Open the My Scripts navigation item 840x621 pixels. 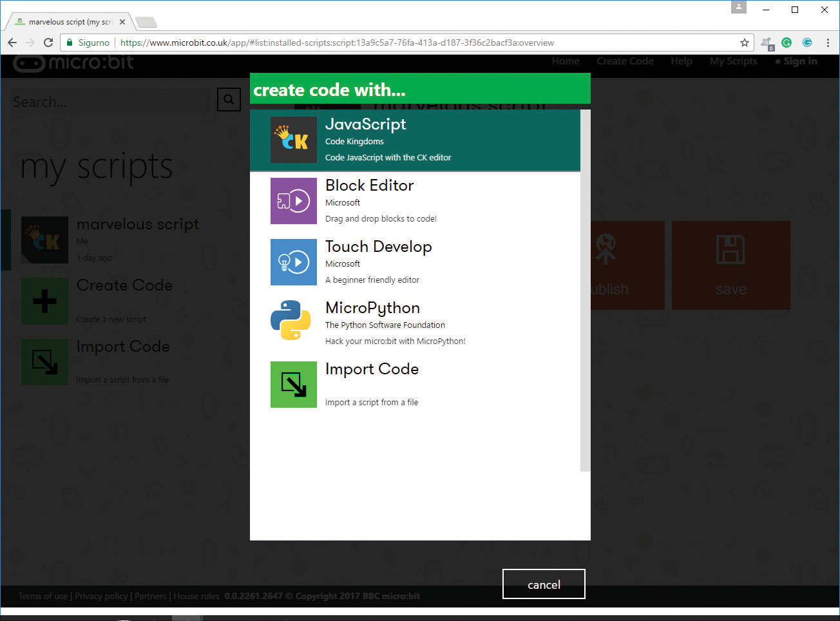click(x=733, y=61)
